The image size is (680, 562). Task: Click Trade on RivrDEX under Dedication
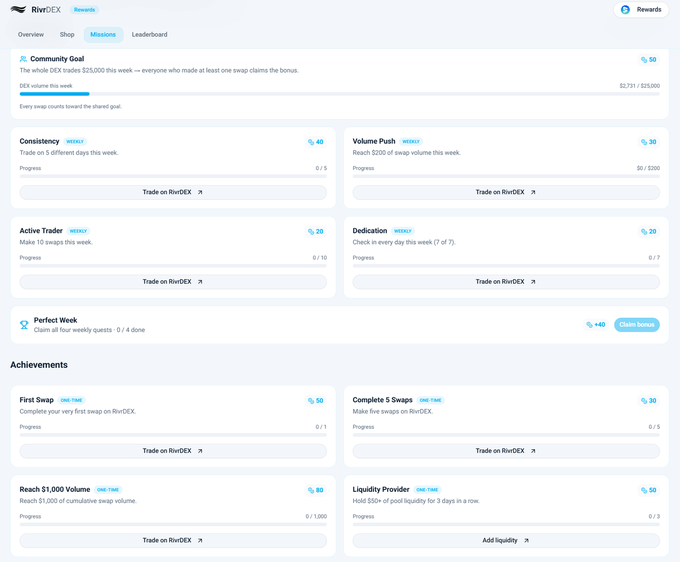[x=506, y=282]
